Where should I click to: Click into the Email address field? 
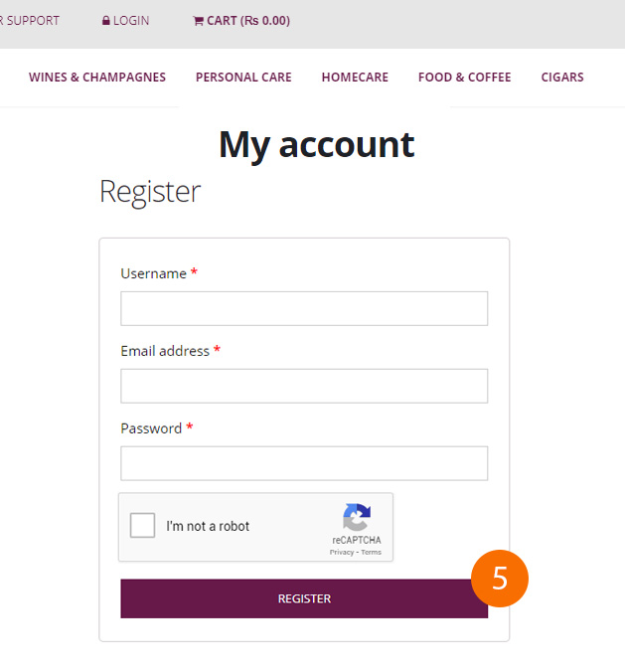click(304, 386)
